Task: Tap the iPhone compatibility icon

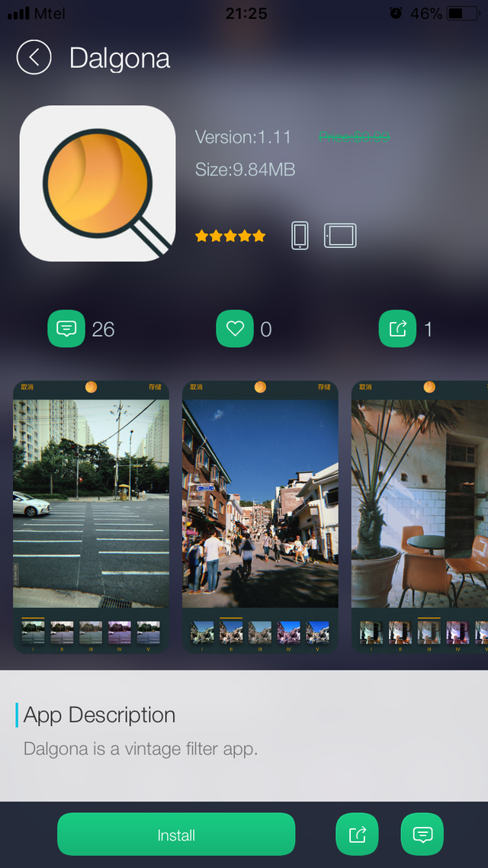Action: [300, 235]
